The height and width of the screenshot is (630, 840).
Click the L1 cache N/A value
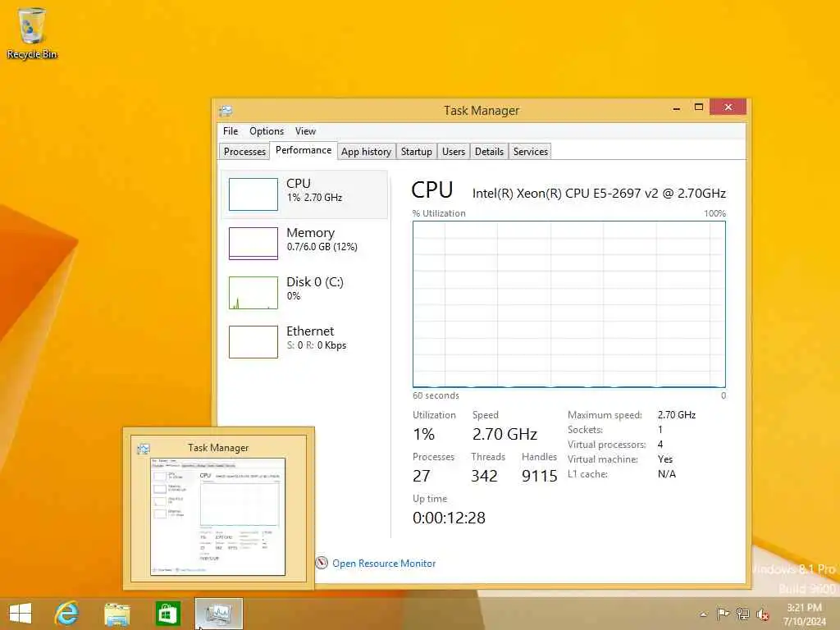click(x=666, y=474)
